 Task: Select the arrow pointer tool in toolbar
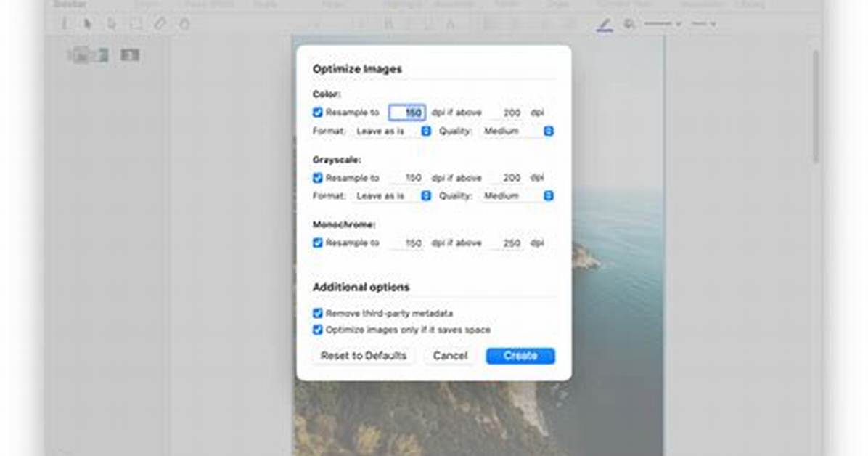click(88, 24)
